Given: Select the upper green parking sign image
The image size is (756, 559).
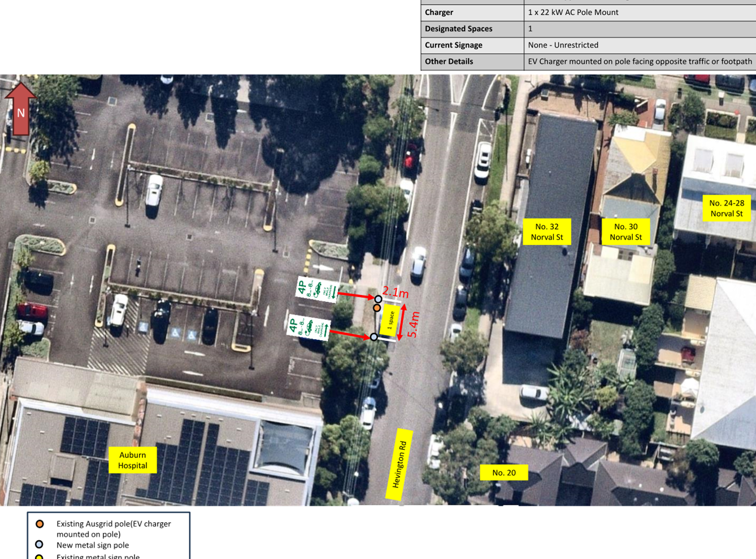Looking at the screenshot, I should click(318, 289).
